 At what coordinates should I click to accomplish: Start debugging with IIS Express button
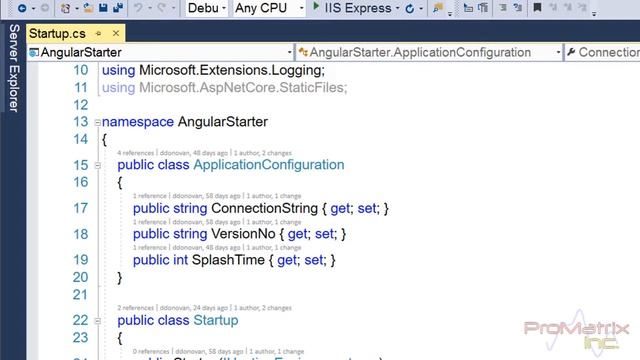(351, 8)
